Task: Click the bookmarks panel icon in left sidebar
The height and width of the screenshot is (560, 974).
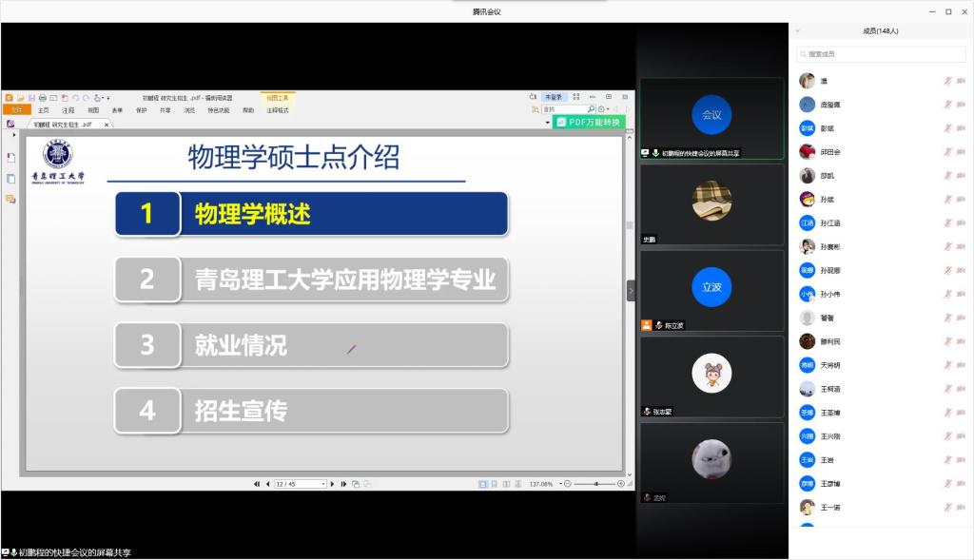Action: click(11, 157)
